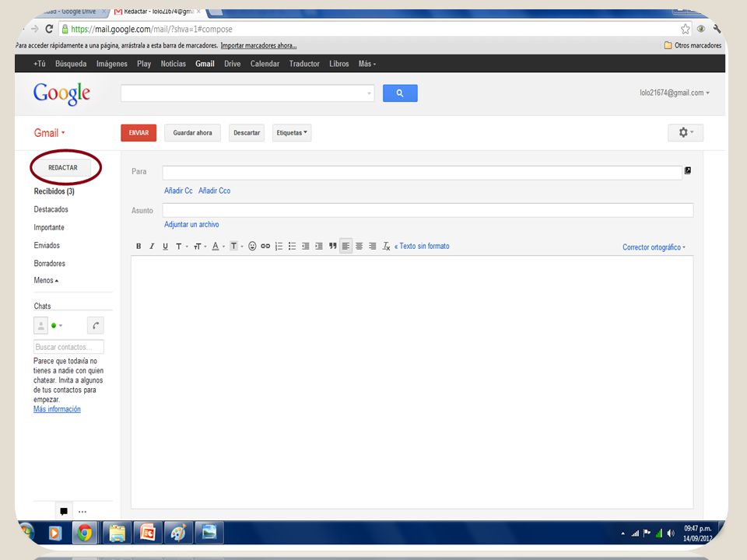The width and height of the screenshot is (747, 560).
Task: Decrease the indent
Action: pyautogui.click(x=305, y=247)
